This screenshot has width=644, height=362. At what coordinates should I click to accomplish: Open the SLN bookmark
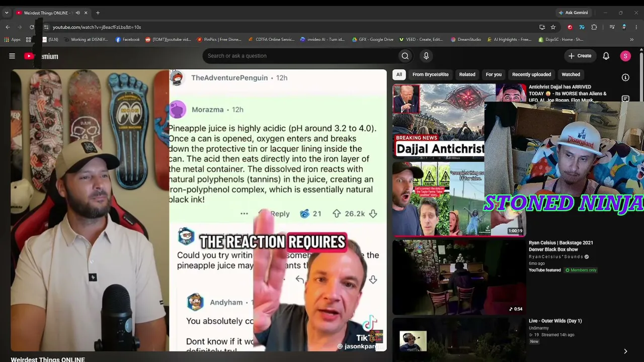tap(50, 39)
